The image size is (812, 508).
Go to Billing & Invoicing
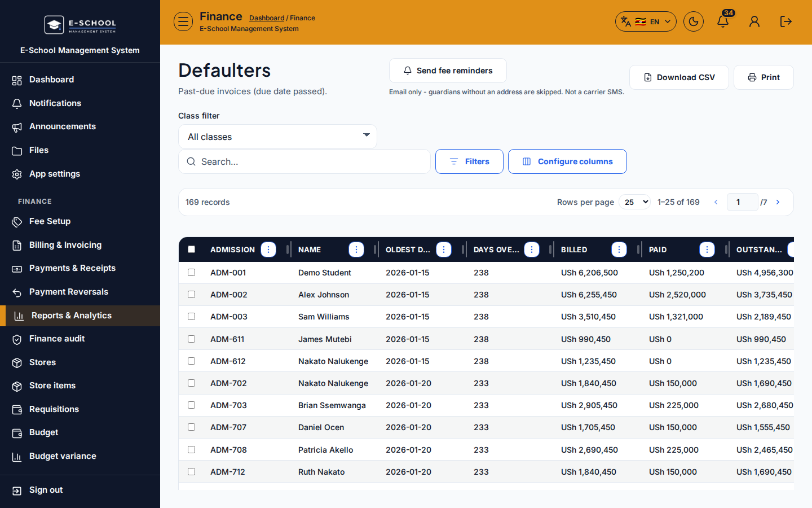(x=80, y=245)
